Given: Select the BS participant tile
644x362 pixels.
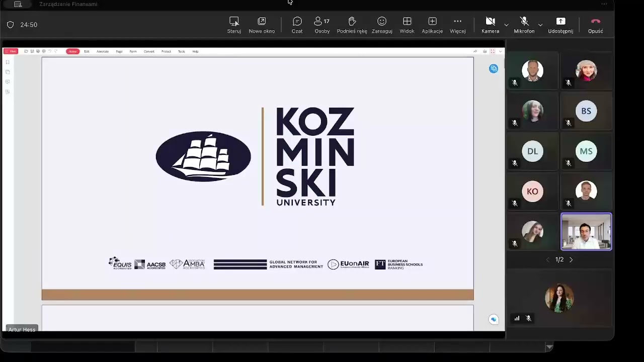Looking at the screenshot, I should [586, 111].
